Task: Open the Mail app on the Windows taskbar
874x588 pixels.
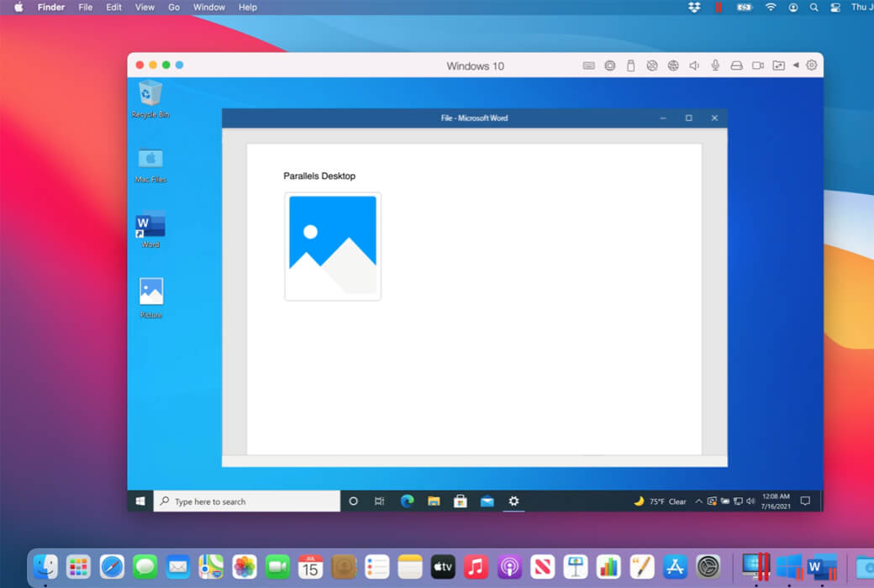Action: (487, 501)
